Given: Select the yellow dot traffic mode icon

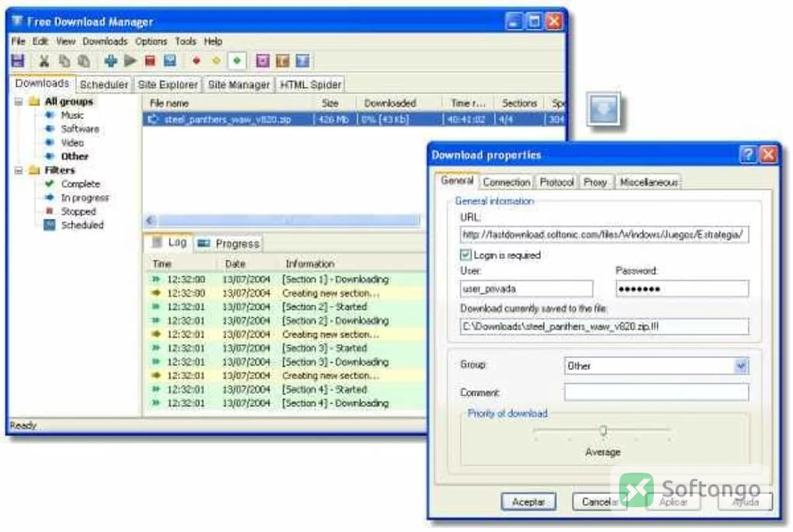Looking at the screenshot, I should pos(216,61).
